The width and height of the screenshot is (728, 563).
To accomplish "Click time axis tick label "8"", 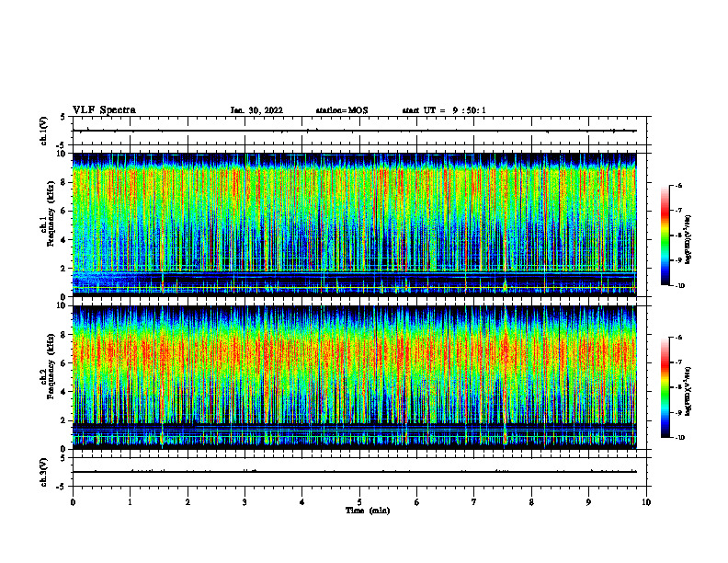I will coord(531,502).
